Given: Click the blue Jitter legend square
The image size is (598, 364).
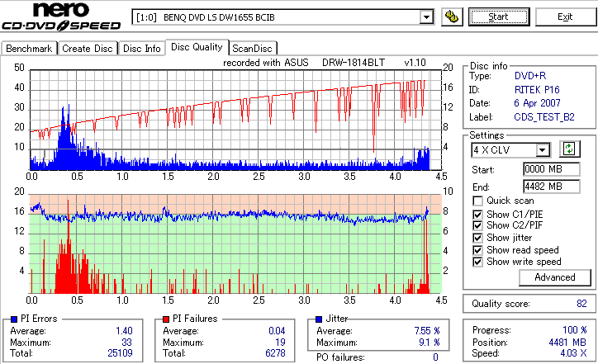Looking at the screenshot, I should tap(319, 319).
